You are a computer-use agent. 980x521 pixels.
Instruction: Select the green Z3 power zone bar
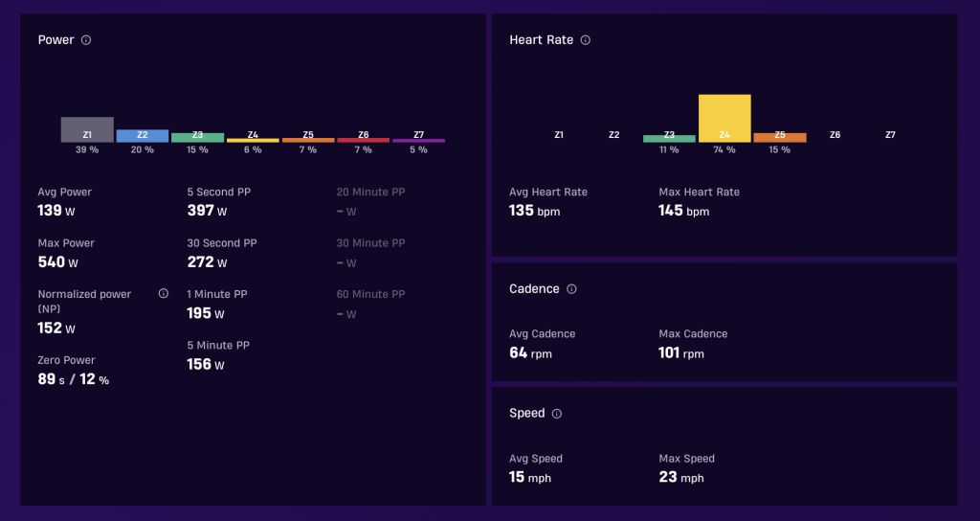point(197,138)
